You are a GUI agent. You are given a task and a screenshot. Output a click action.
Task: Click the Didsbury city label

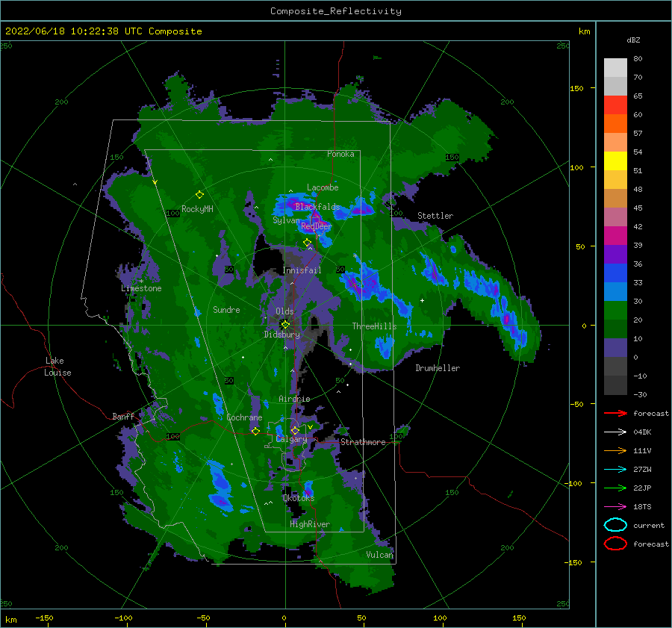[x=282, y=335]
